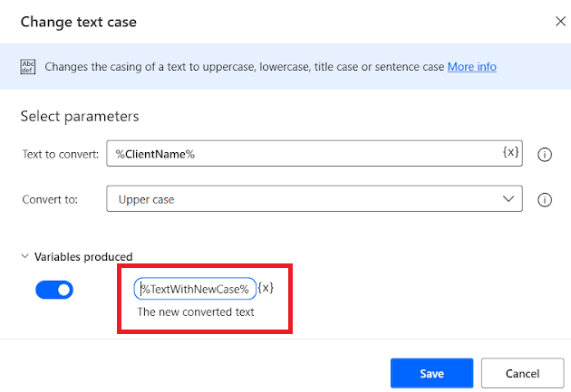Image resolution: width=571 pixels, height=392 pixels.
Task: Click the 'The new converted text' description
Action: [196, 312]
